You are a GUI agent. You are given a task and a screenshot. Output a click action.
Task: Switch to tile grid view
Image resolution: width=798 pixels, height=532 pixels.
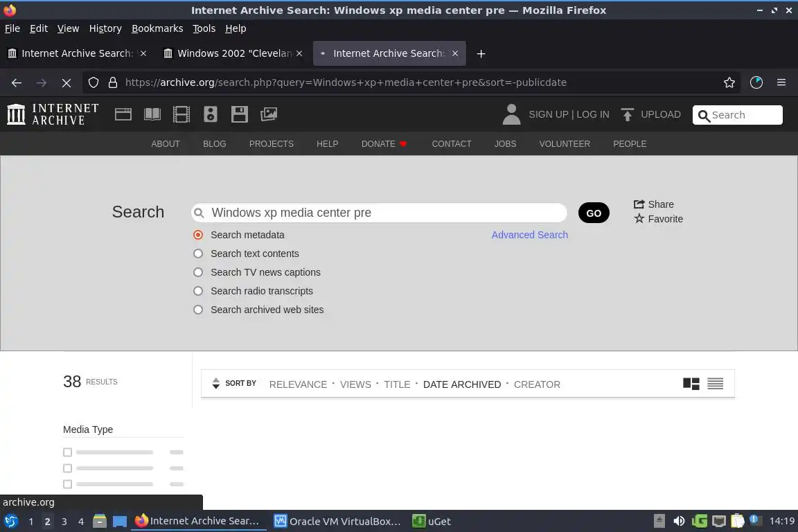(x=691, y=384)
